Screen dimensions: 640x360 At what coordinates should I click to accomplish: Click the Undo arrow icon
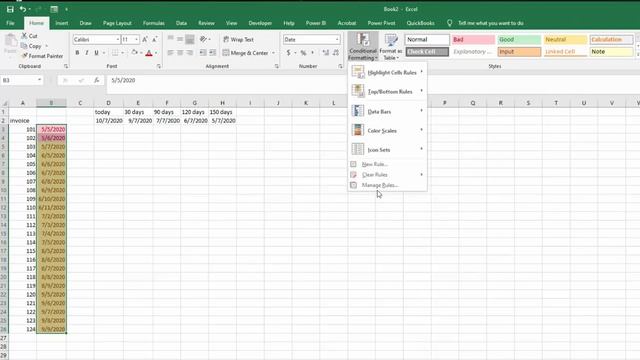pos(23,9)
